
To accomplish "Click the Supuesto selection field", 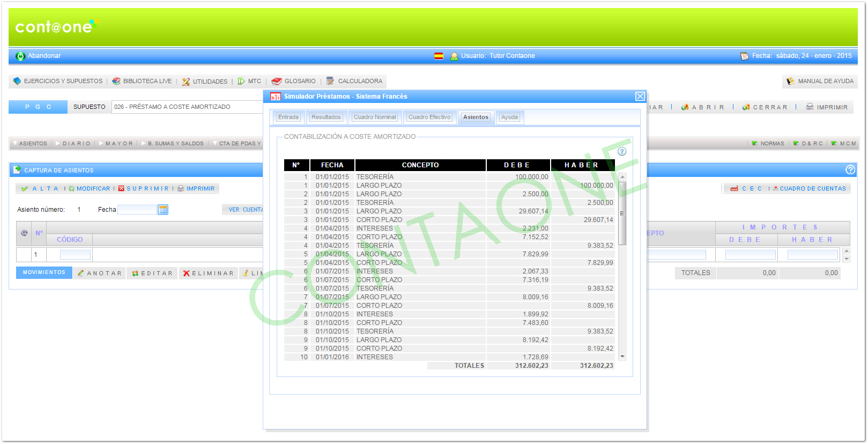I will (x=187, y=107).
